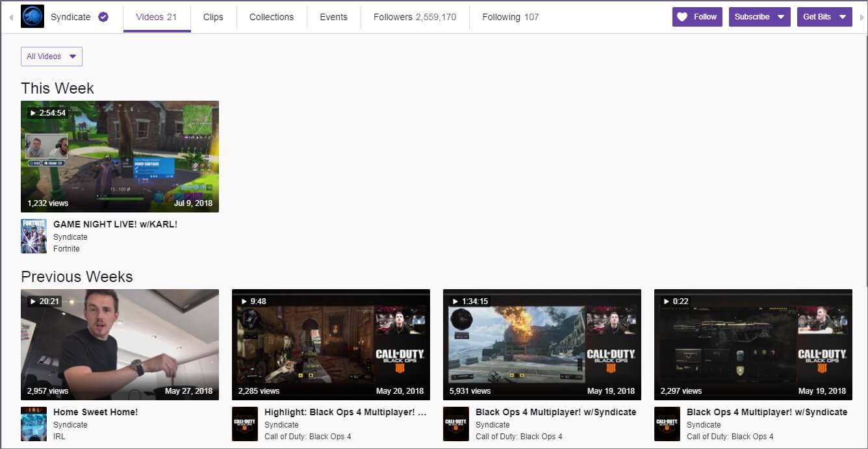
Task: Open the GAME NIGHT LIVE! w/KARL! title
Action: pyautogui.click(x=115, y=224)
